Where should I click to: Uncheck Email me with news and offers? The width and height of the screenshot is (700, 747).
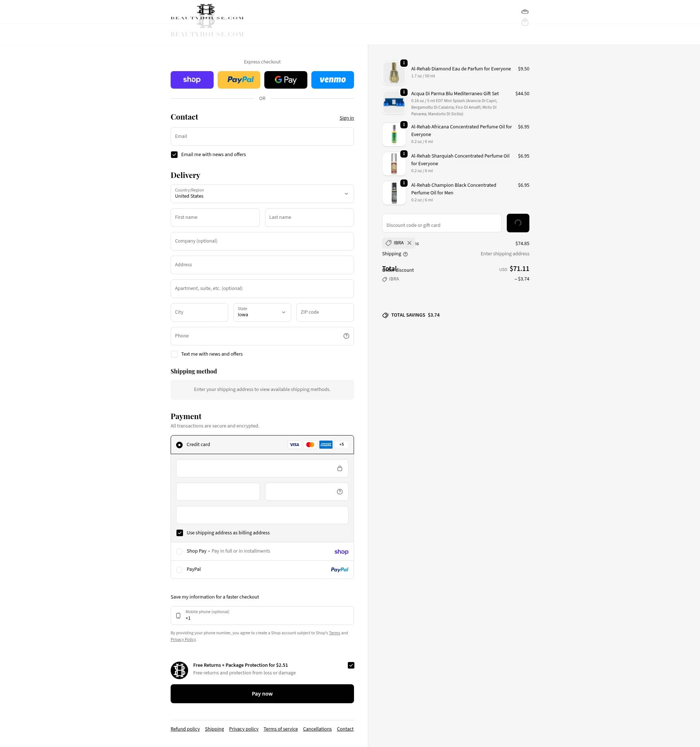click(174, 155)
